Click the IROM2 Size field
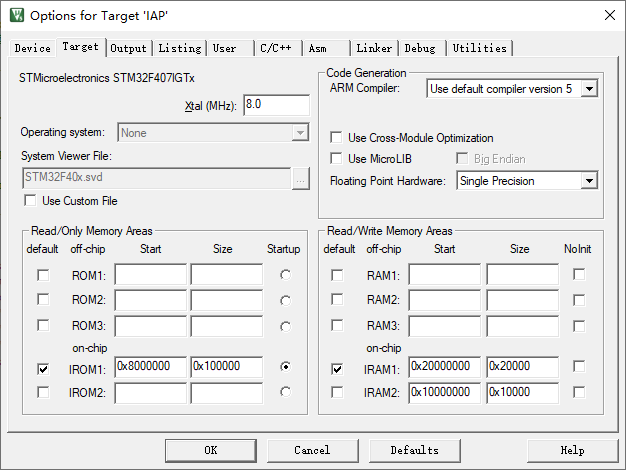Viewport: 626px width, 470px height. click(x=227, y=393)
